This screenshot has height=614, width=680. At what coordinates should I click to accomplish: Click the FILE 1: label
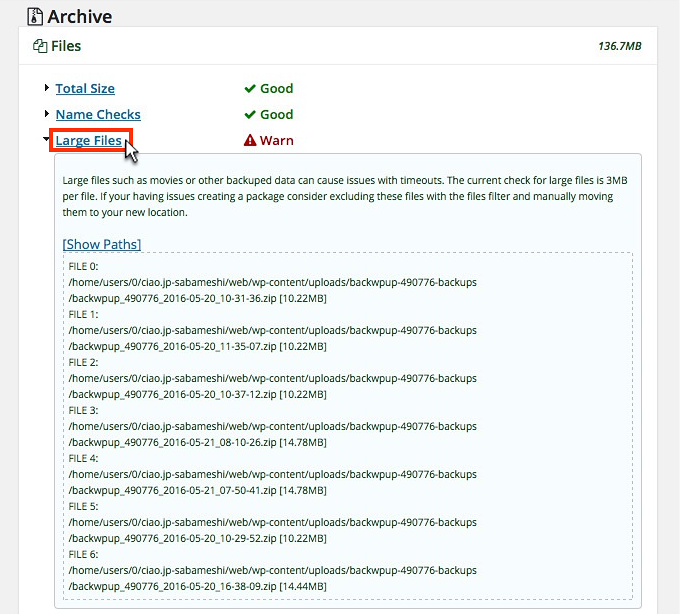click(83, 314)
